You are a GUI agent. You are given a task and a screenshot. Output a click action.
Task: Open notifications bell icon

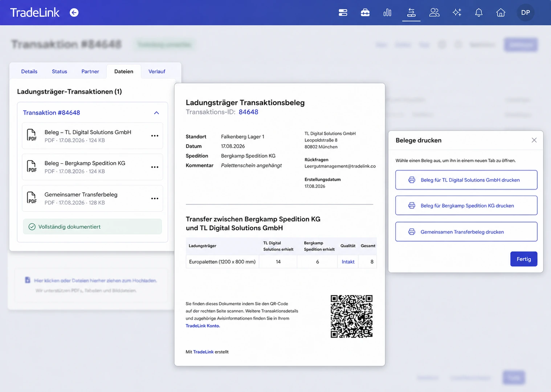coord(479,13)
